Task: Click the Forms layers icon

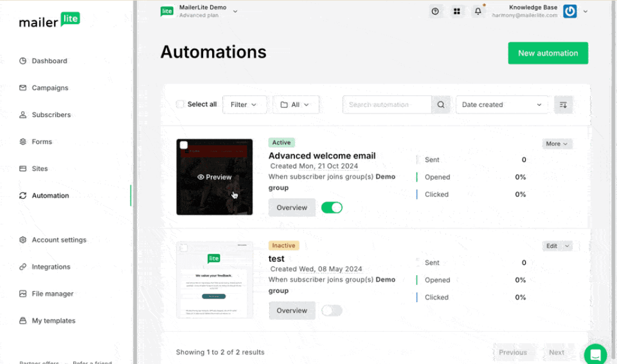Action: 23,142
